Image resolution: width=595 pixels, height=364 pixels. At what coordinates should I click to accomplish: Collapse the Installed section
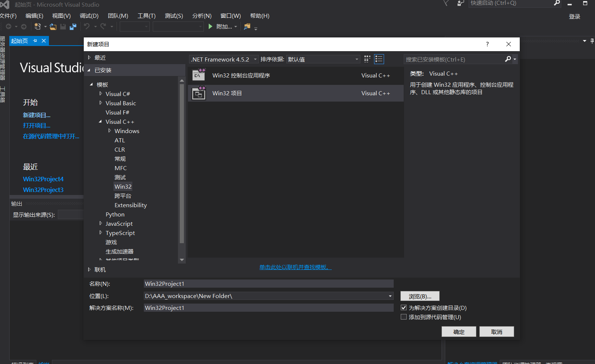[89, 70]
